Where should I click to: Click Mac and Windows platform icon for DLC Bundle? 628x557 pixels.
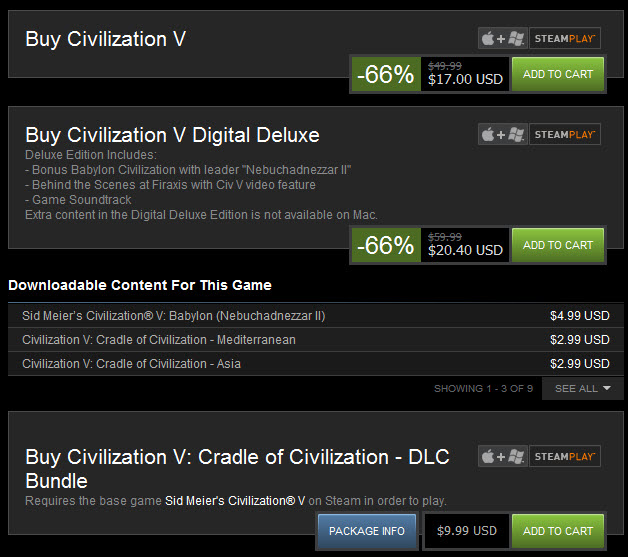click(503, 456)
